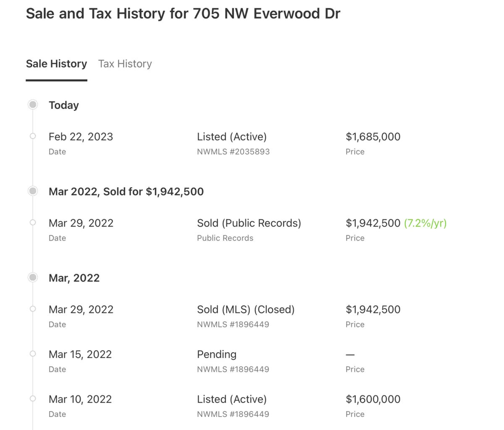Click the "Sale and Tax History" page heading
The height and width of the screenshot is (430, 504).
click(x=183, y=13)
